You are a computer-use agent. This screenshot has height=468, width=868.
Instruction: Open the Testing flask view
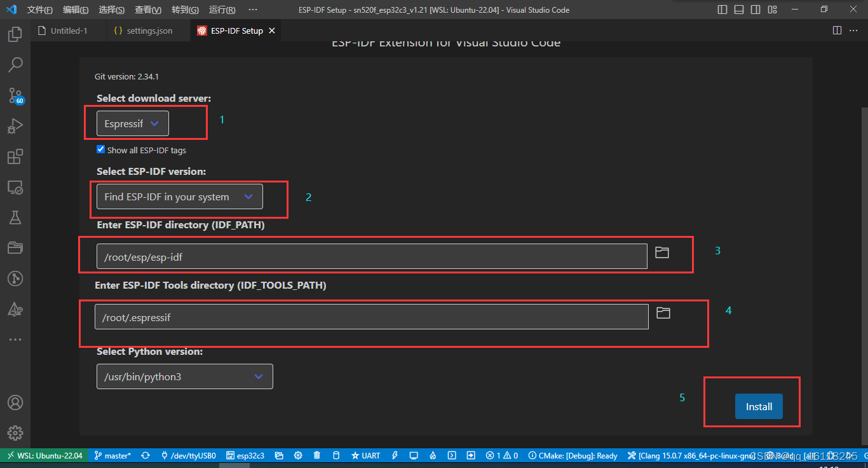[15, 217]
